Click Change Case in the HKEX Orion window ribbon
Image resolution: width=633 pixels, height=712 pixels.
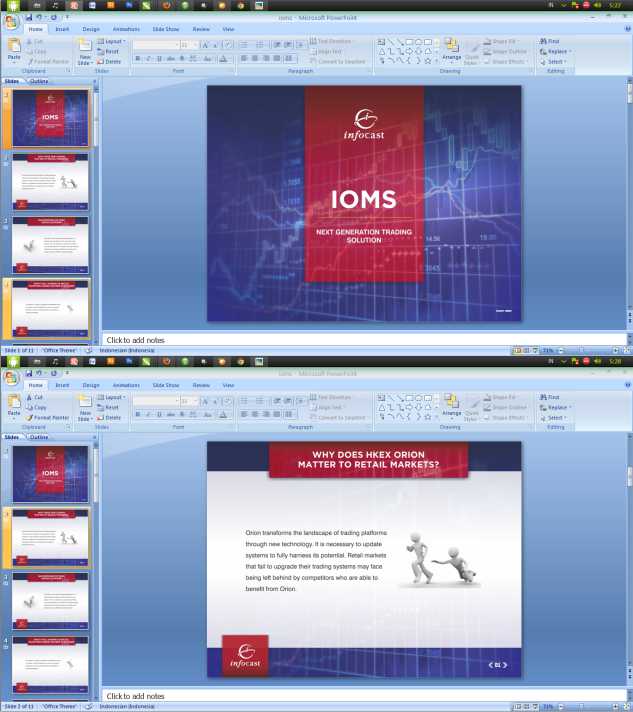coord(208,415)
